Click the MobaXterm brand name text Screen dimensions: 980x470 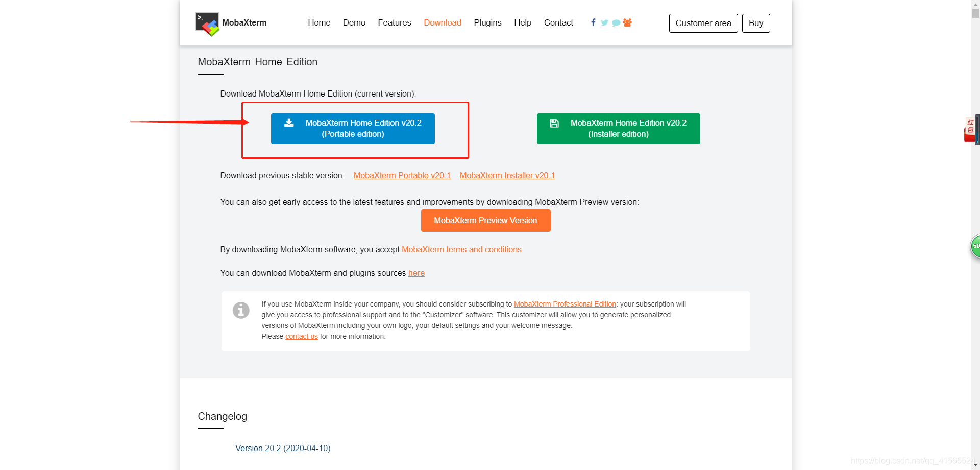tap(244, 22)
